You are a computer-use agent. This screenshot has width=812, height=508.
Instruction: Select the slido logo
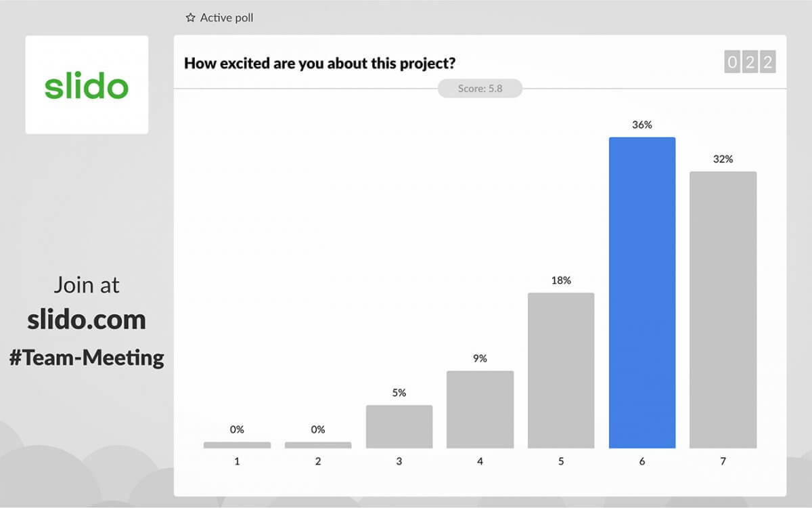[87, 86]
